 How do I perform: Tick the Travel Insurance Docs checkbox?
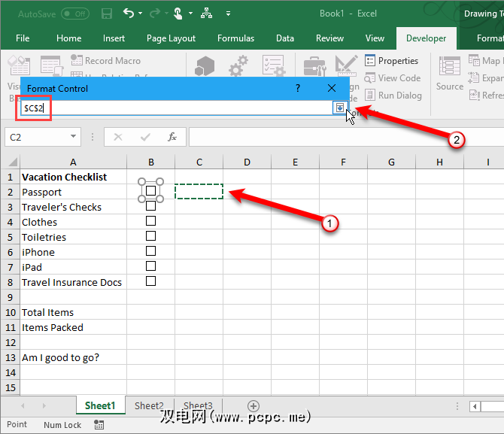[150, 281]
